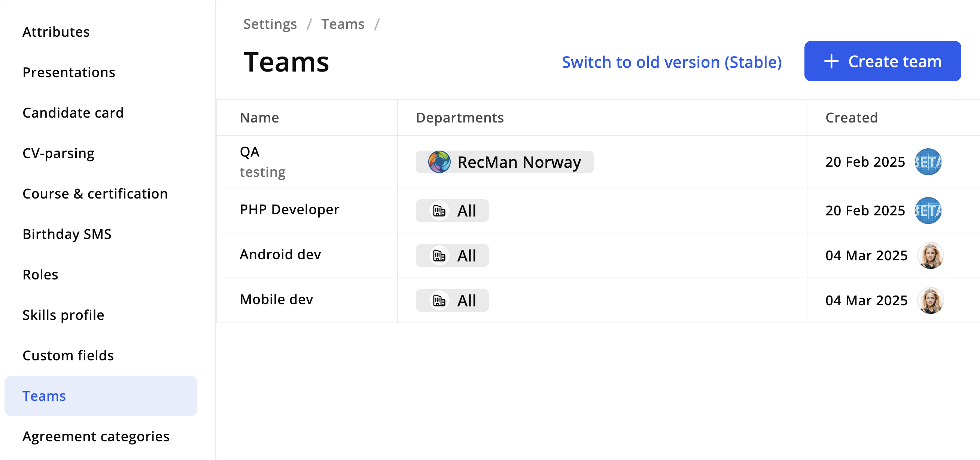Click building icon in Mobile dev row
The width and height of the screenshot is (980, 460).
439,300
